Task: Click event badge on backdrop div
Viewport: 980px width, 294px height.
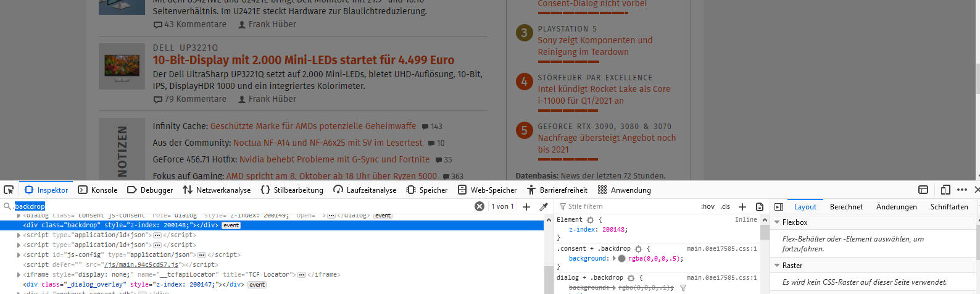Action: [231, 225]
